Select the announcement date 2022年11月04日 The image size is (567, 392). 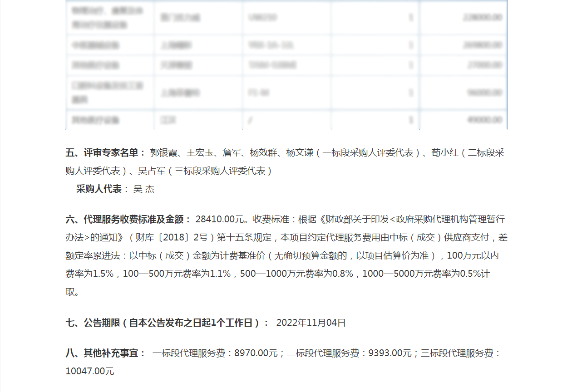[311, 323]
